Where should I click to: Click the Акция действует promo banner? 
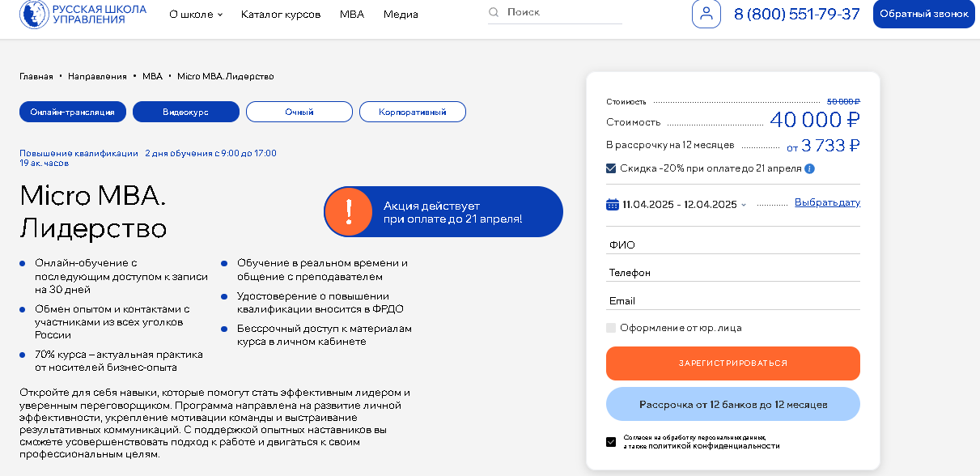click(443, 211)
